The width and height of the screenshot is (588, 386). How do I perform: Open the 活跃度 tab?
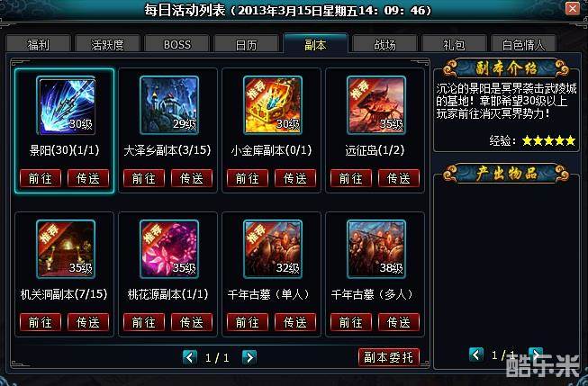(108, 44)
